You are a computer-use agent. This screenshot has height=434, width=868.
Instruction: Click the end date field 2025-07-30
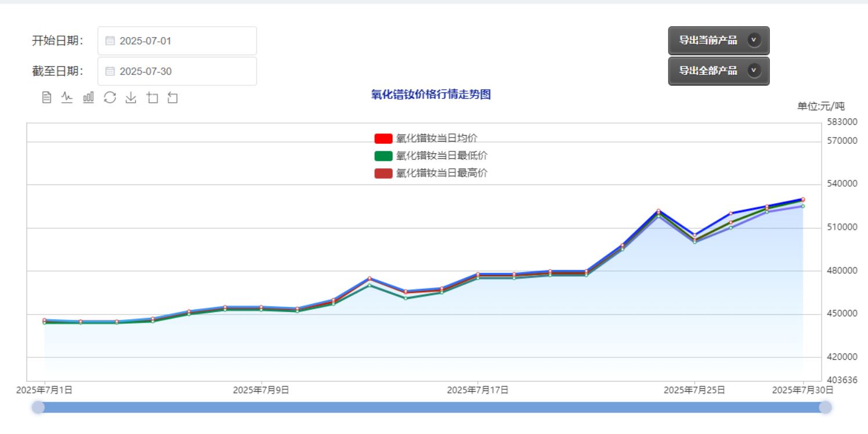(x=177, y=71)
